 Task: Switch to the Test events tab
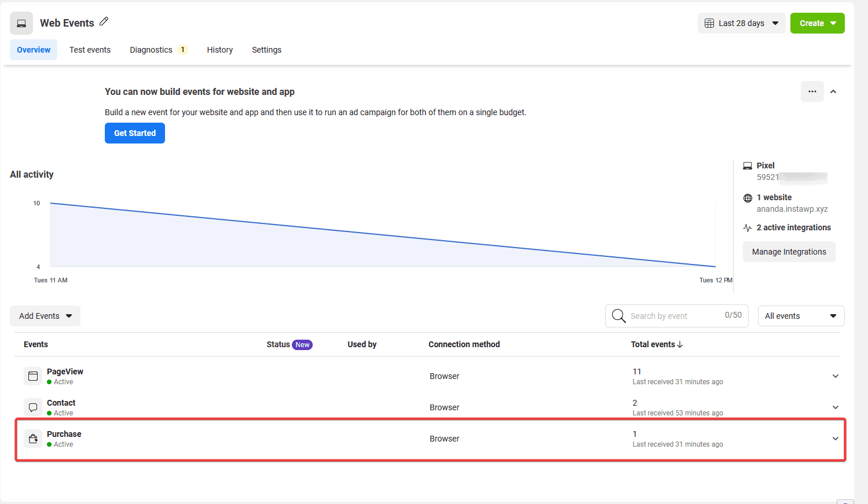click(x=90, y=50)
